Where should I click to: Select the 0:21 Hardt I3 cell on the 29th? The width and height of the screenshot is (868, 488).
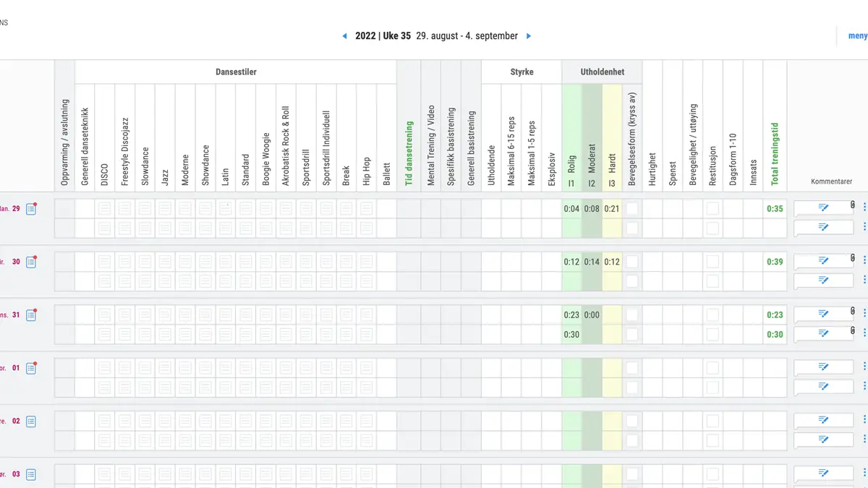pos(612,209)
